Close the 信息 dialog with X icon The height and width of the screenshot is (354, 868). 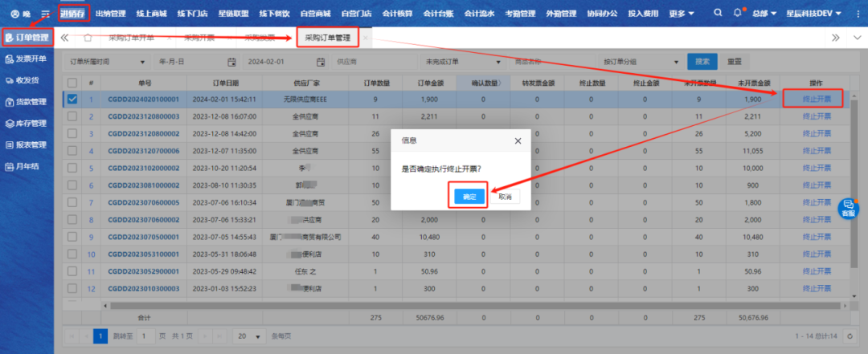518,140
